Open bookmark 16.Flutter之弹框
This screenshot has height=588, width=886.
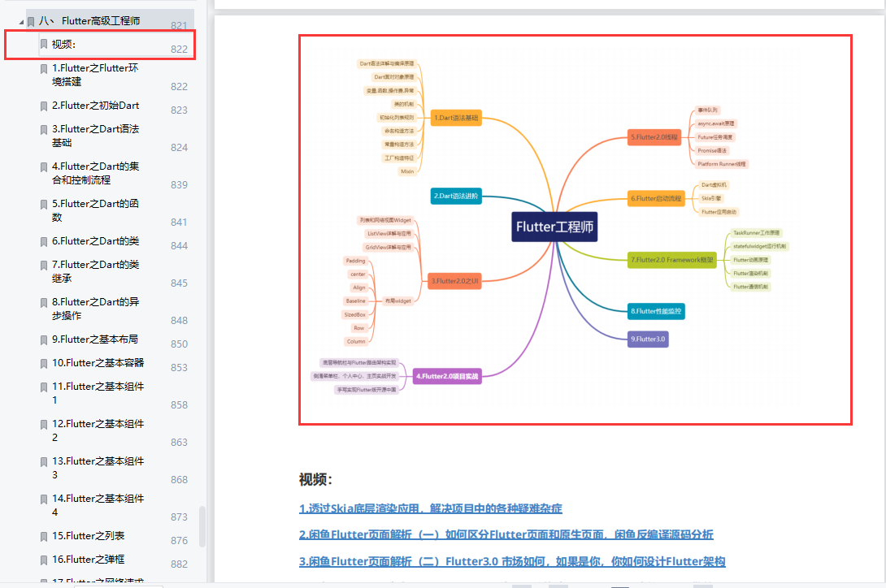[88, 560]
